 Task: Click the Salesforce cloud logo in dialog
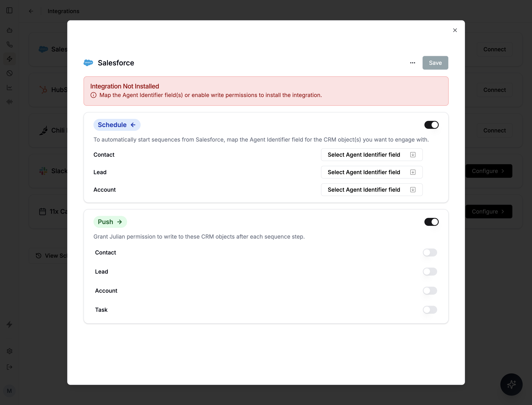88,63
